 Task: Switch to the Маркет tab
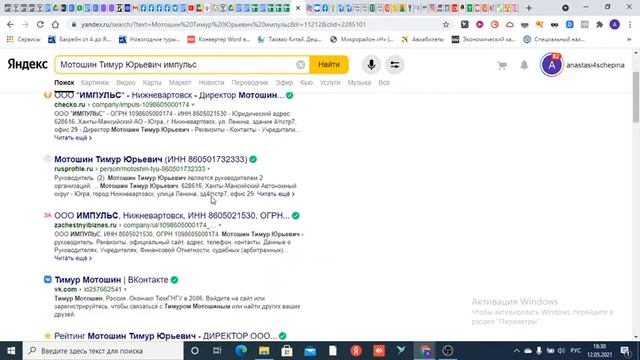click(180, 82)
